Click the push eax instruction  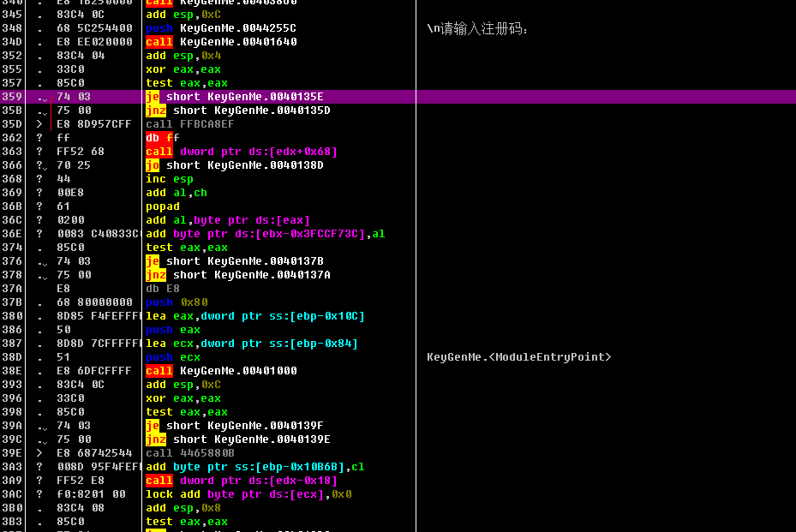tap(173, 330)
